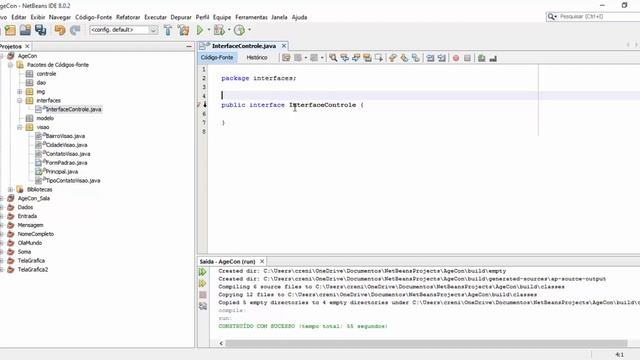This screenshot has width=640, height=360.
Task: Close the InterfaceControle.java tab
Action: tap(284, 46)
